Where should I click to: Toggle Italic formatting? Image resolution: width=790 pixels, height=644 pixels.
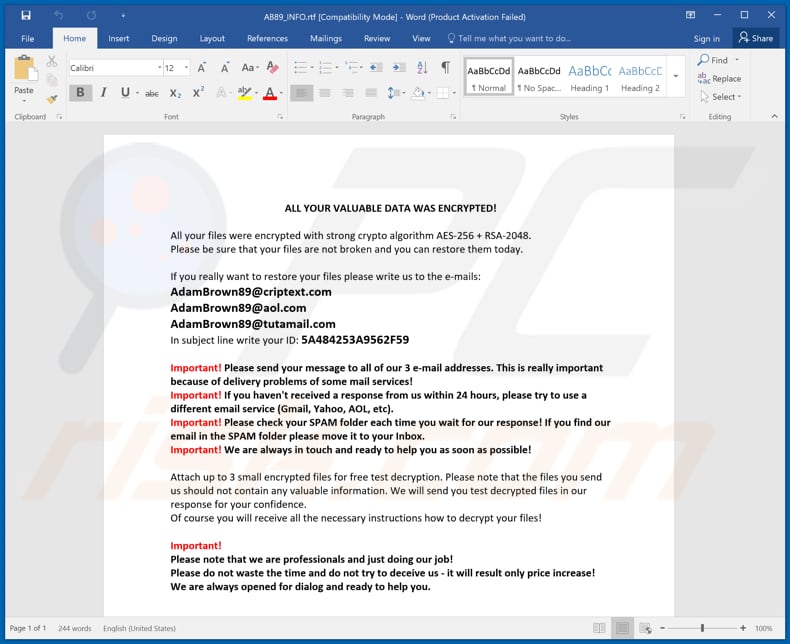[104, 93]
